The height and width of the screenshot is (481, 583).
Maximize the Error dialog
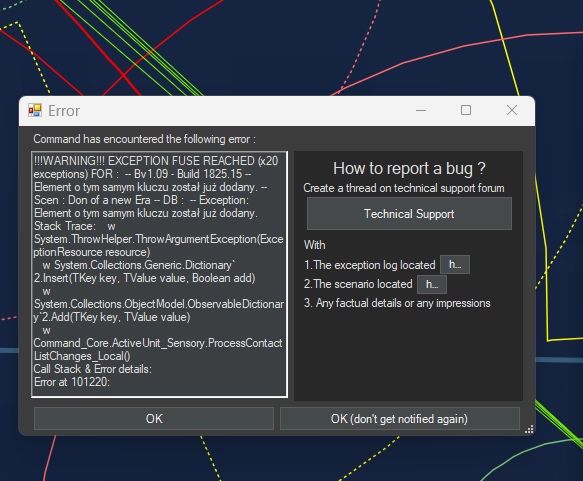coord(466,110)
